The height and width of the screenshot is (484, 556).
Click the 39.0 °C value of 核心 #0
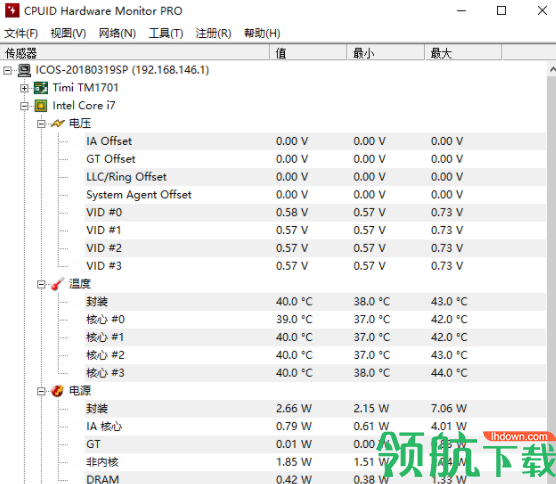294,319
